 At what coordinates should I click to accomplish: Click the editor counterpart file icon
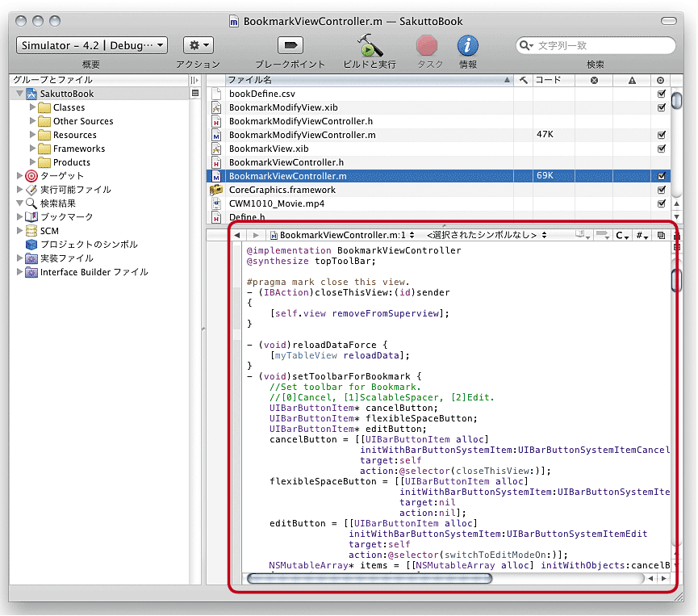tap(661, 235)
